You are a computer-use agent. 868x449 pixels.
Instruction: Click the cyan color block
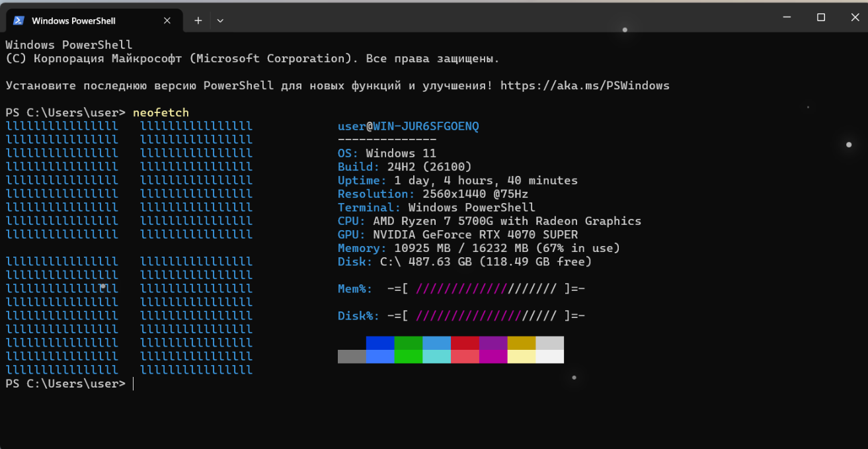(436, 356)
